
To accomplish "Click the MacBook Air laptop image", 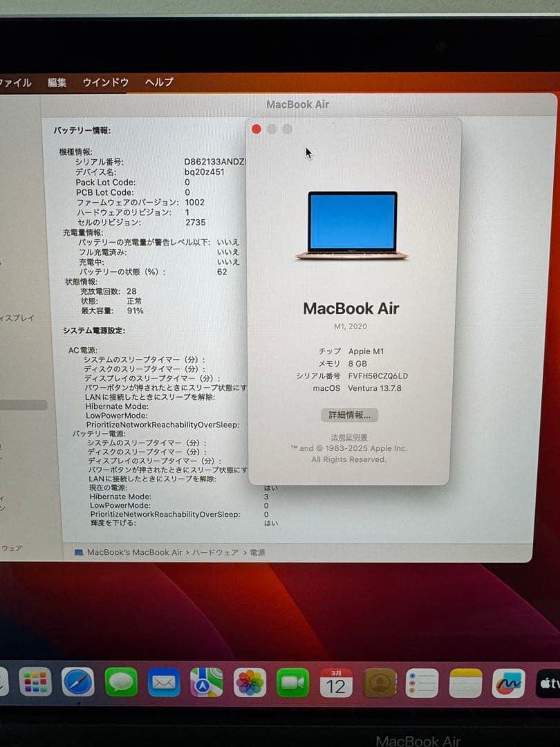I will click(351, 225).
